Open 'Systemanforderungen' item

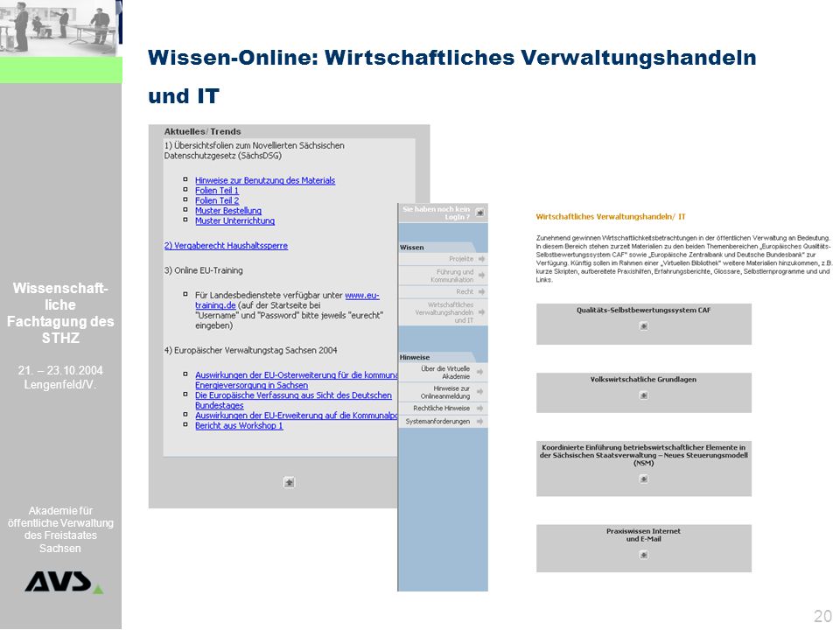437,422
